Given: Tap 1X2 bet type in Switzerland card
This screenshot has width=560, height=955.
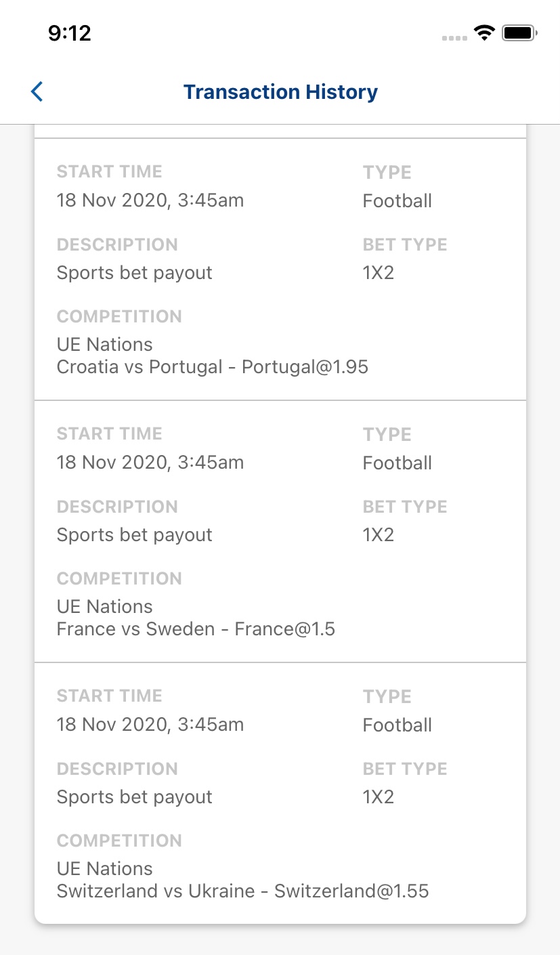Looking at the screenshot, I should 379,797.
